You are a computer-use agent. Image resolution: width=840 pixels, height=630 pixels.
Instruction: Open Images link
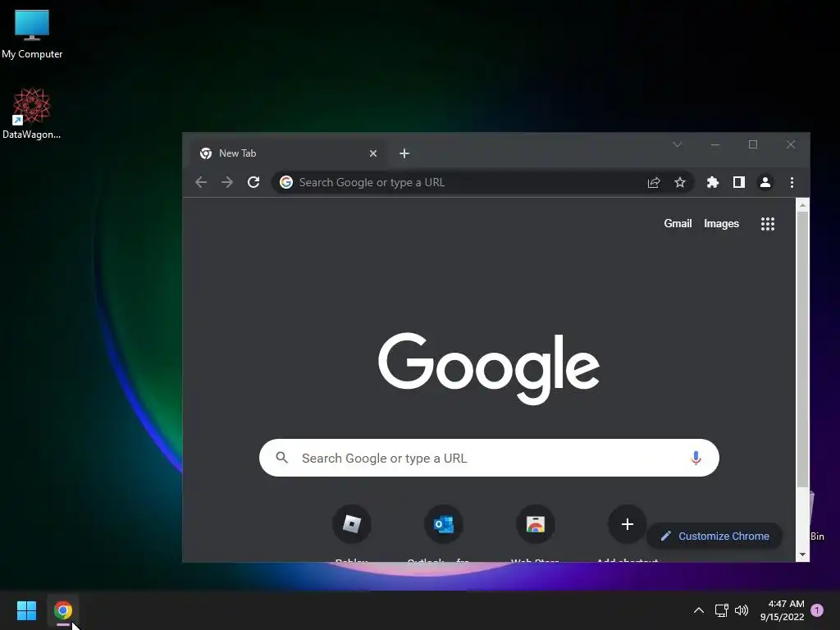coord(721,223)
